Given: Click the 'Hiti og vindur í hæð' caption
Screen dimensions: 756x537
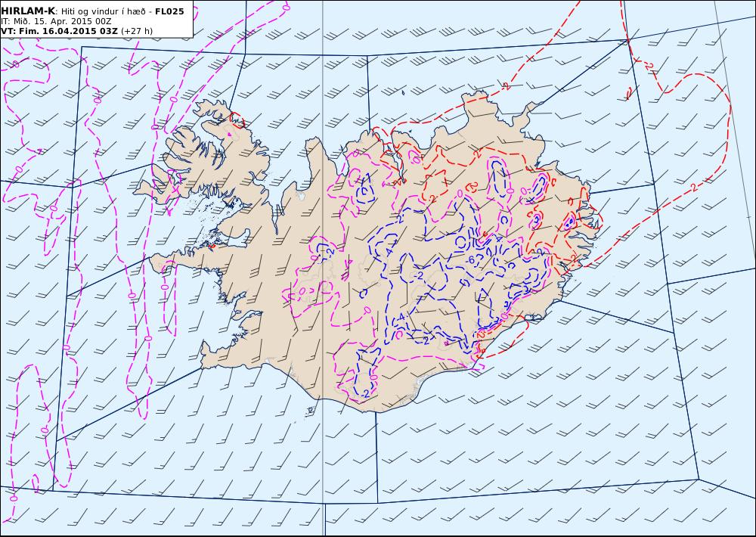Looking at the screenshot, I should click(102, 11).
